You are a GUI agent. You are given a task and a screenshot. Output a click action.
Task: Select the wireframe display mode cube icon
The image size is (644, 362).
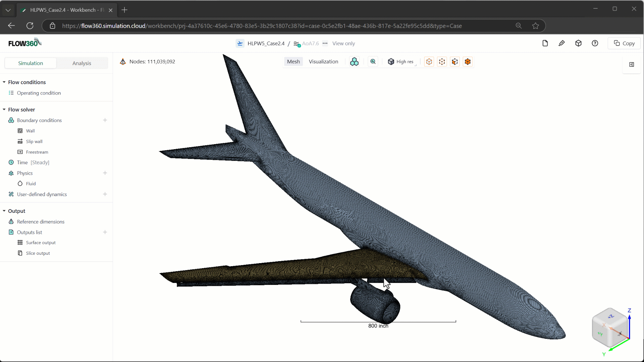click(x=429, y=62)
